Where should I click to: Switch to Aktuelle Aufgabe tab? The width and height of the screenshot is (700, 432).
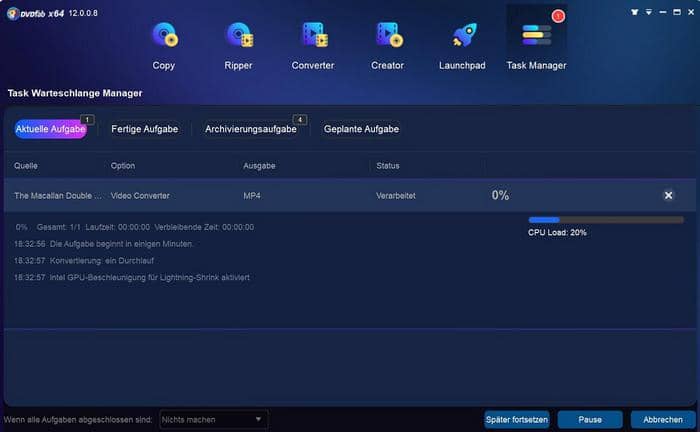[50, 129]
